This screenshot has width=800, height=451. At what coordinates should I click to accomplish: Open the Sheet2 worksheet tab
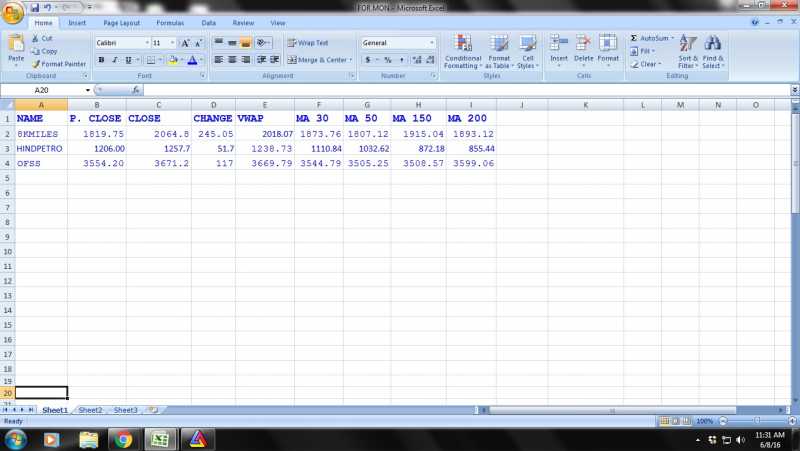(90, 410)
